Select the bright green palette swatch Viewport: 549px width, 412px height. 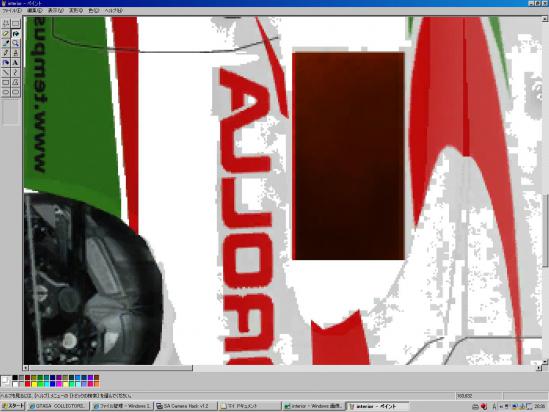pyautogui.click(x=40, y=384)
